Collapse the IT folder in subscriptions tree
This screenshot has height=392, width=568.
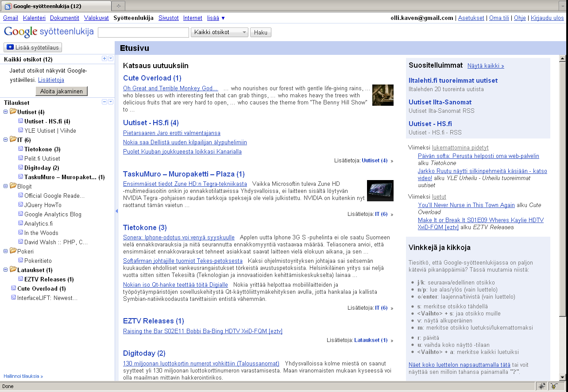coord(6,140)
